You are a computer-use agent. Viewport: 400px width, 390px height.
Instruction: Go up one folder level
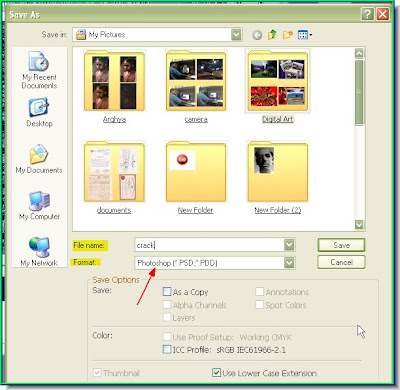(272, 35)
